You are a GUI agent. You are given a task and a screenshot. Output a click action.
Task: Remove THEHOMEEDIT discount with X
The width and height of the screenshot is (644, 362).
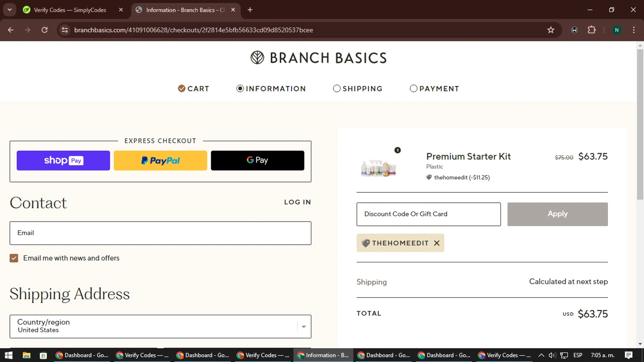click(437, 243)
